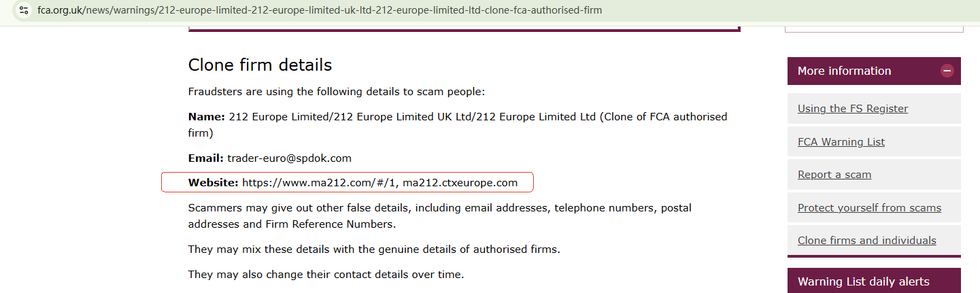The width and height of the screenshot is (980, 293).
Task: Click the More information panel title
Action: click(x=844, y=71)
